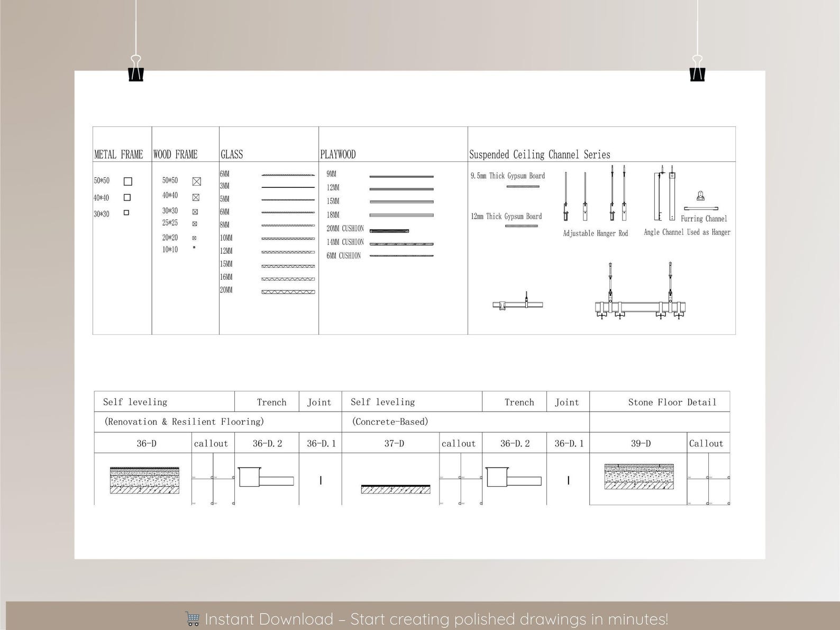
Task: Click the '6MM CUSHION' plywood label
Action: click(343, 255)
